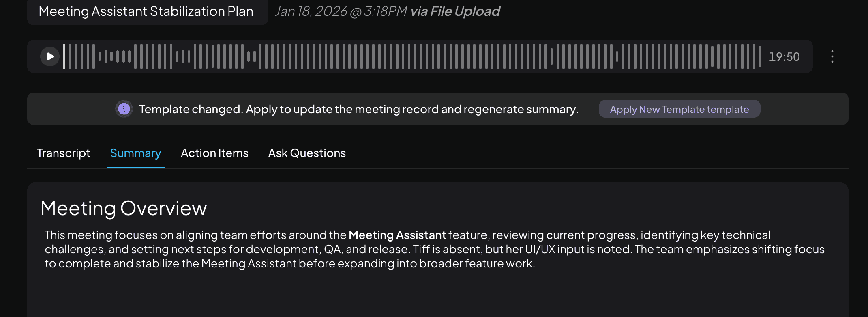Click the divider line below the overview
The width and height of the screenshot is (868, 317).
point(437,291)
